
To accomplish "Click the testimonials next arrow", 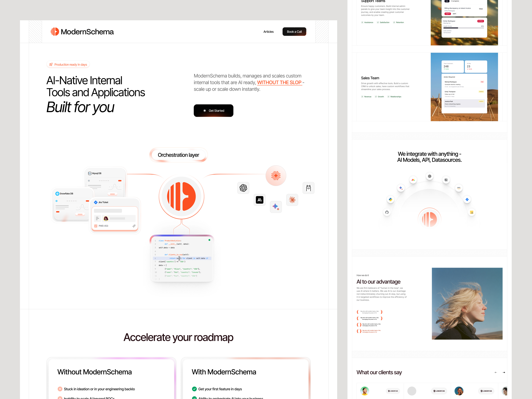I will 504,372.
